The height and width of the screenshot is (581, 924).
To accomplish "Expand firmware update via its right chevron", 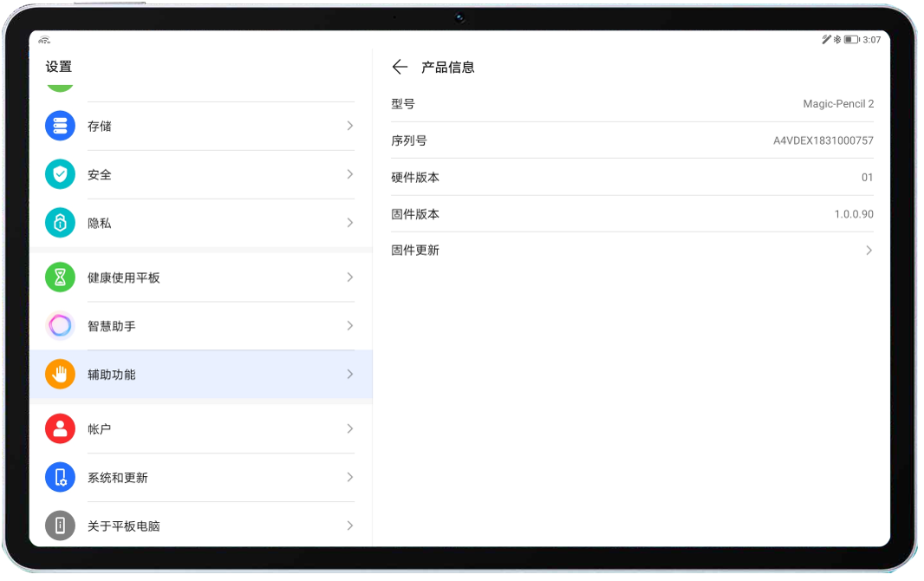I will (x=869, y=251).
